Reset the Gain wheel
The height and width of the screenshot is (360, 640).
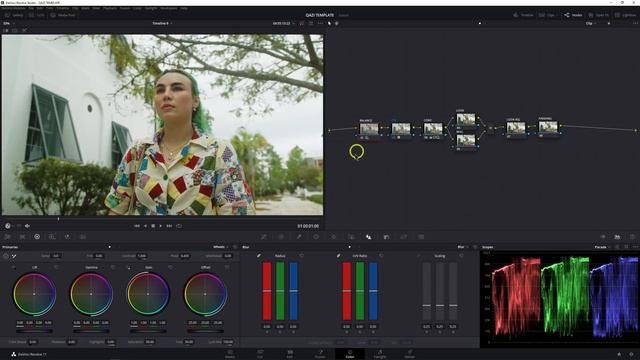(x=170, y=267)
